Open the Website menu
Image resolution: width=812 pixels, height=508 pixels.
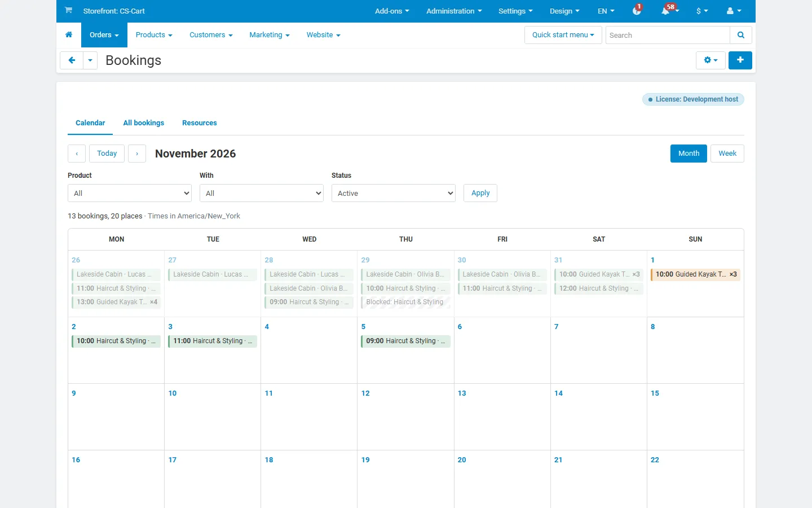click(x=324, y=35)
